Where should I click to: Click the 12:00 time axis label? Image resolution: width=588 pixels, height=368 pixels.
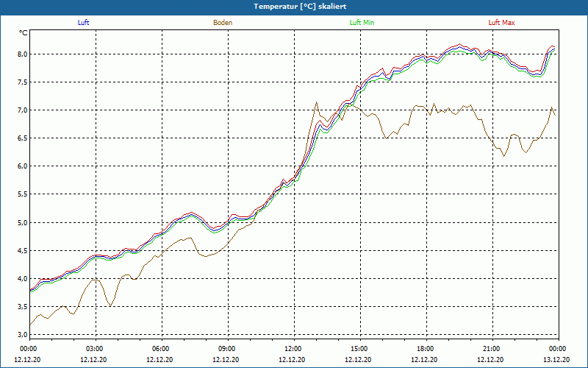[x=293, y=349]
